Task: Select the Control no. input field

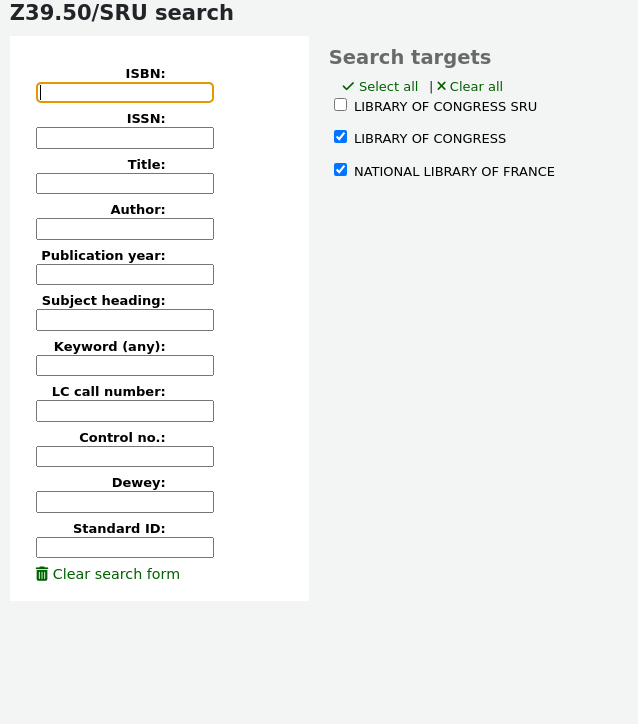Action: coord(125,457)
